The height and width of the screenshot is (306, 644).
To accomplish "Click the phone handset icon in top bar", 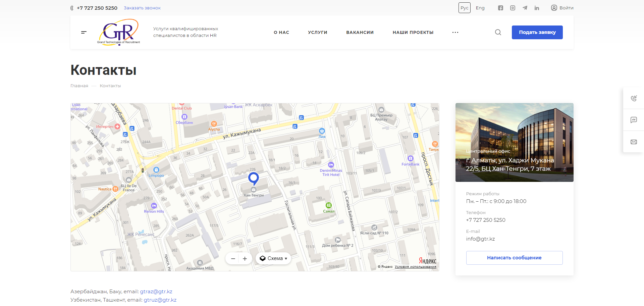I will tap(72, 8).
